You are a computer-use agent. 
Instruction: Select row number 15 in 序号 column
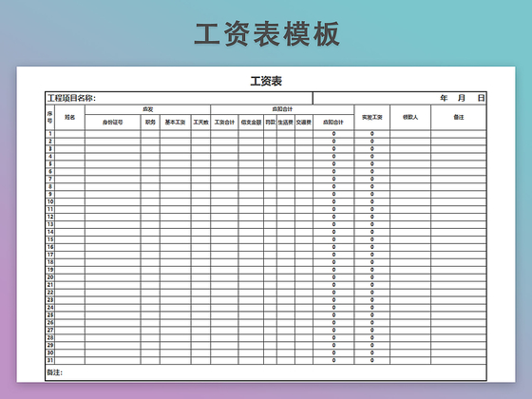click(x=50, y=239)
